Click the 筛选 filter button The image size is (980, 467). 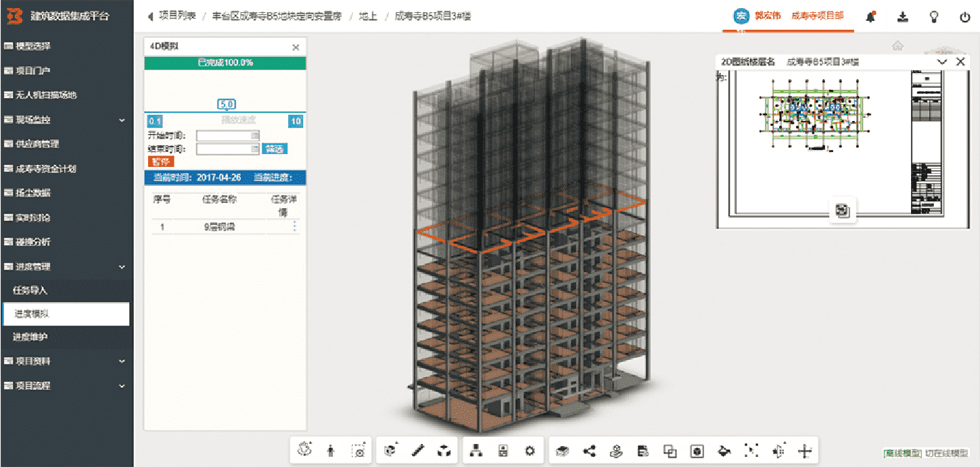[275, 149]
